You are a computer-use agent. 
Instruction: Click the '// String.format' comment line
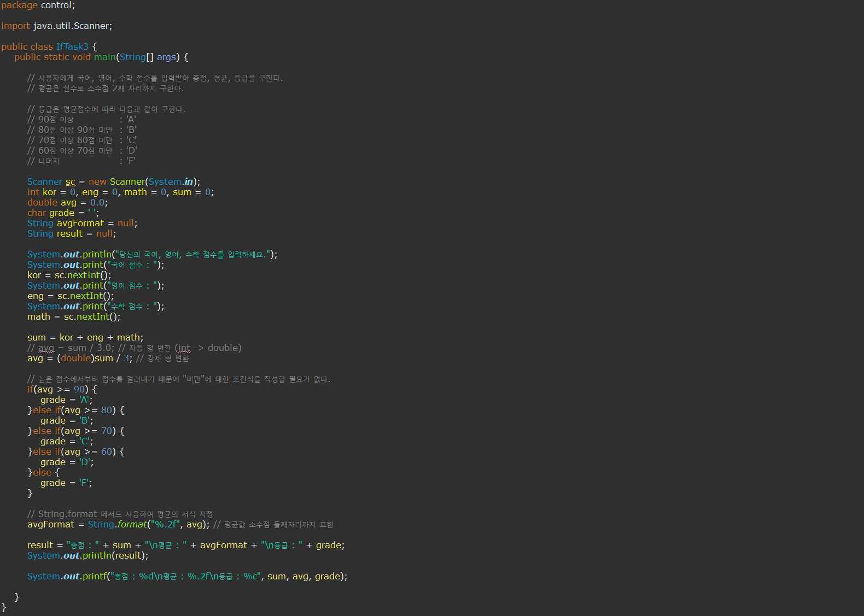(120, 514)
